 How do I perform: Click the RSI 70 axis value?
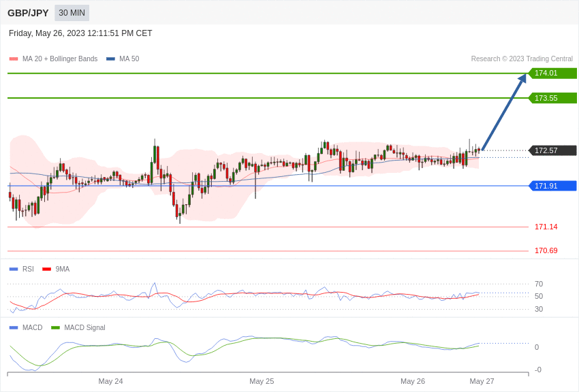(x=539, y=284)
